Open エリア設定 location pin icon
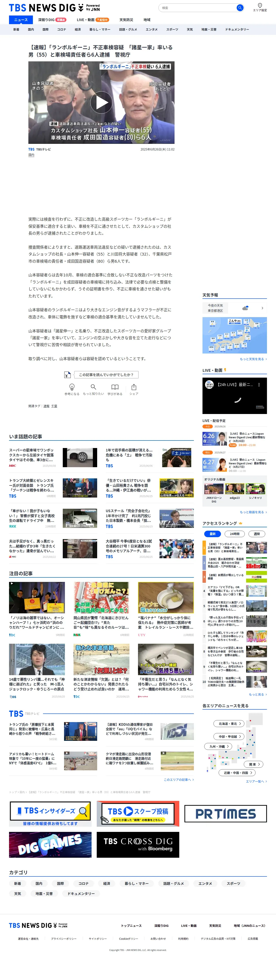 (260, 5)
